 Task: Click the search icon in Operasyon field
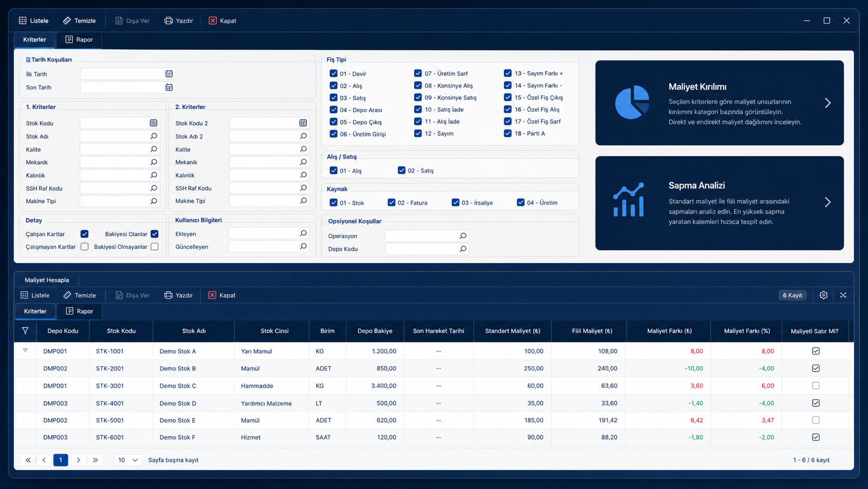click(x=463, y=236)
